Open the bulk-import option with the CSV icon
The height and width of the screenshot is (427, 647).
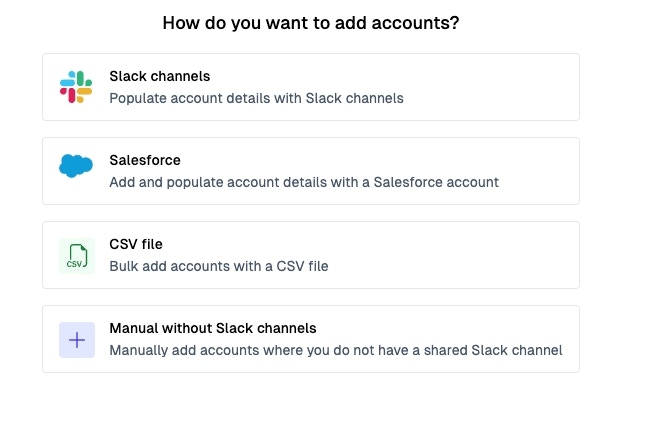[x=310, y=255]
